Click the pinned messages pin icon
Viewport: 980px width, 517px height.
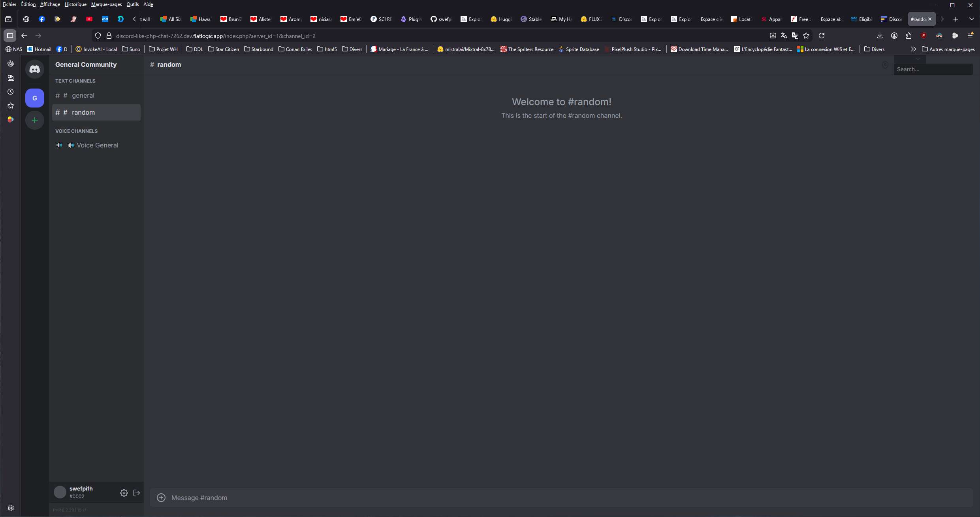[x=885, y=65]
